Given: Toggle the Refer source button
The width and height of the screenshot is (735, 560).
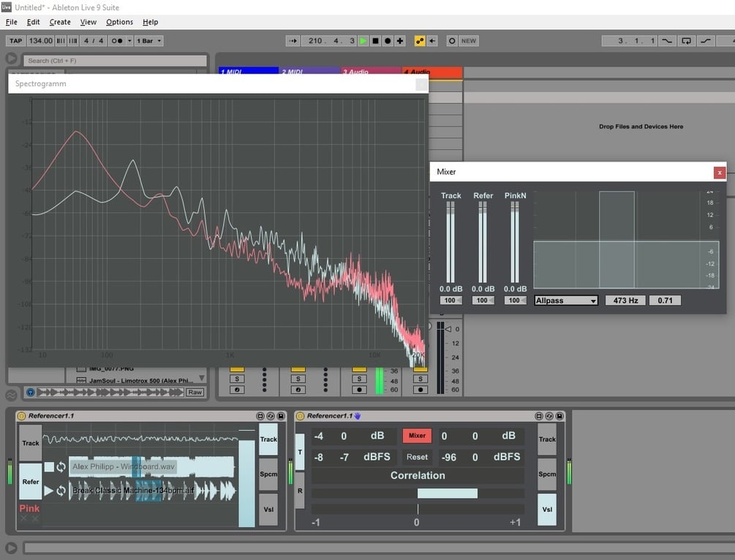Looking at the screenshot, I should point(31,481).
